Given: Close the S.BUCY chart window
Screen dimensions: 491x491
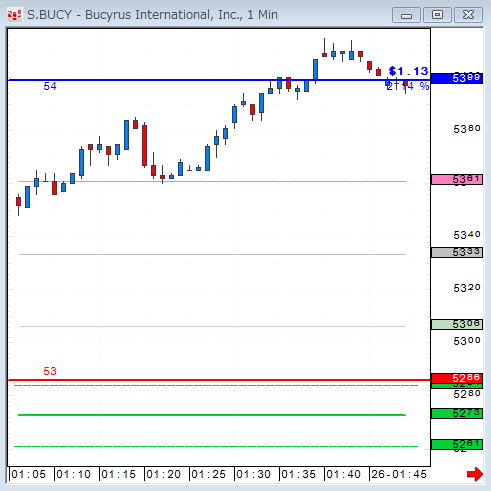Looking at the screenshot, I should pos(468,15).
